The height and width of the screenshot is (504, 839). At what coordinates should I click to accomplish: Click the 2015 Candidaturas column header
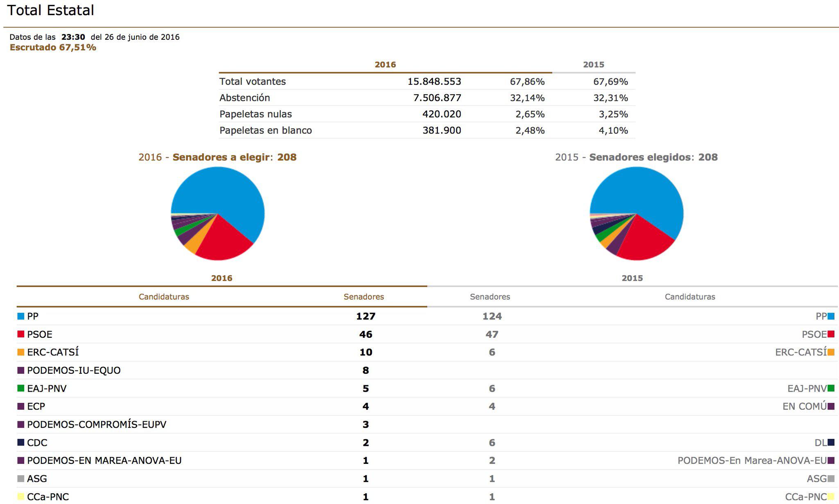pos(690,296)
